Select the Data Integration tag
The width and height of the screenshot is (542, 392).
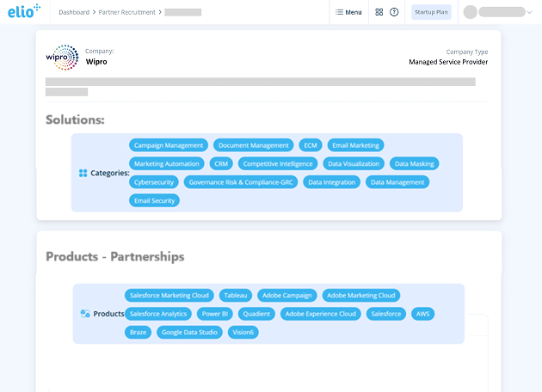click(332, 182)
